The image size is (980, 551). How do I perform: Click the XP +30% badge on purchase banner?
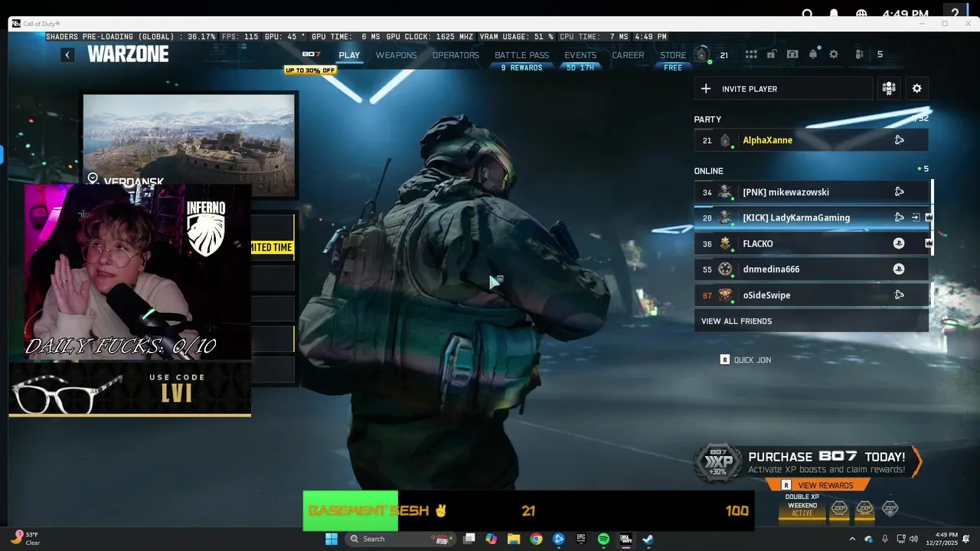[x=718, y=462]
